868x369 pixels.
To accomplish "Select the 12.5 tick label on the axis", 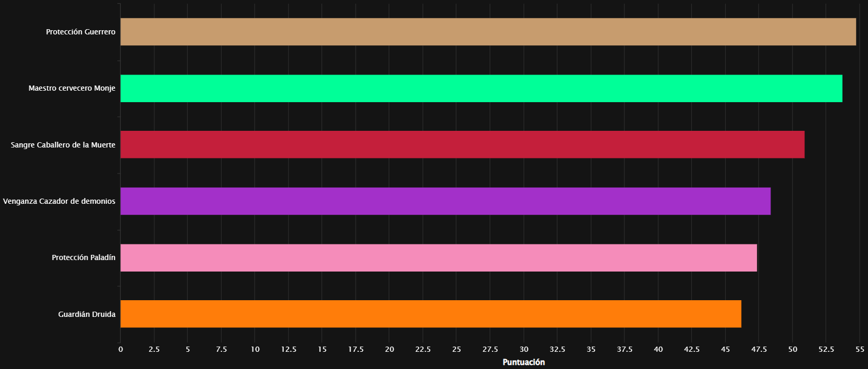I will pyautogui.click(x=288, y=349).
